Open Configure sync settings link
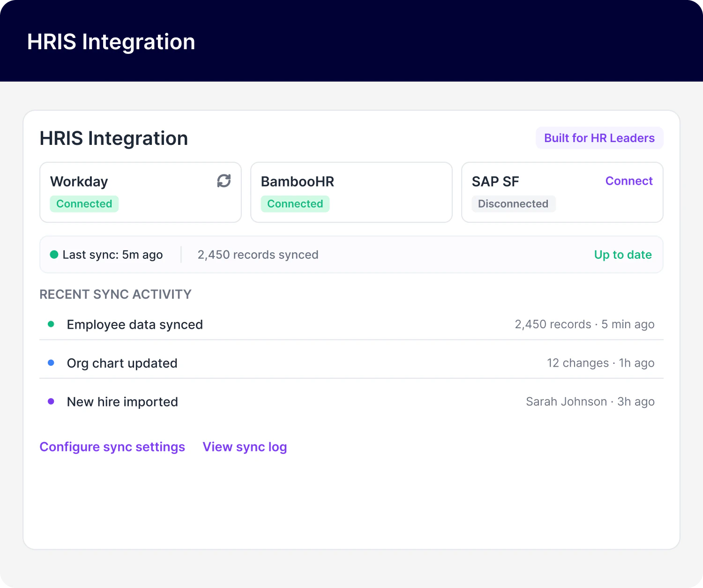 [112, 447]
